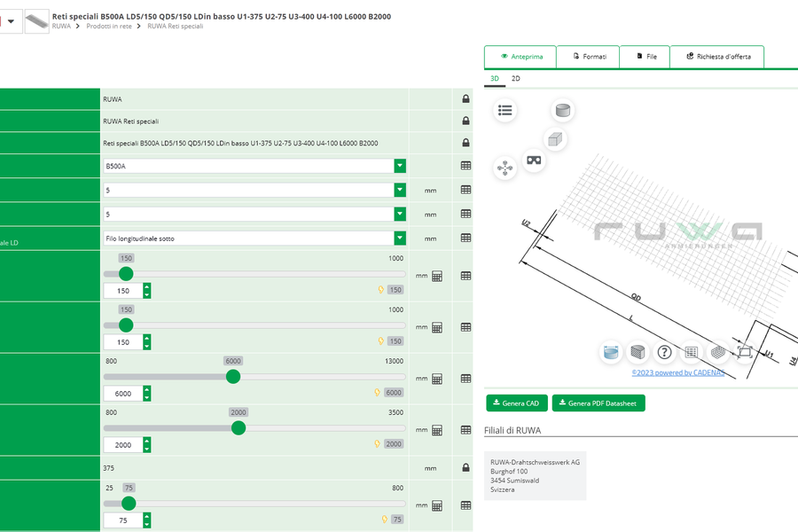Viewport: 798px width, 532px height.
Task: Click the Genera CAD button
Action: pos(516,403)
